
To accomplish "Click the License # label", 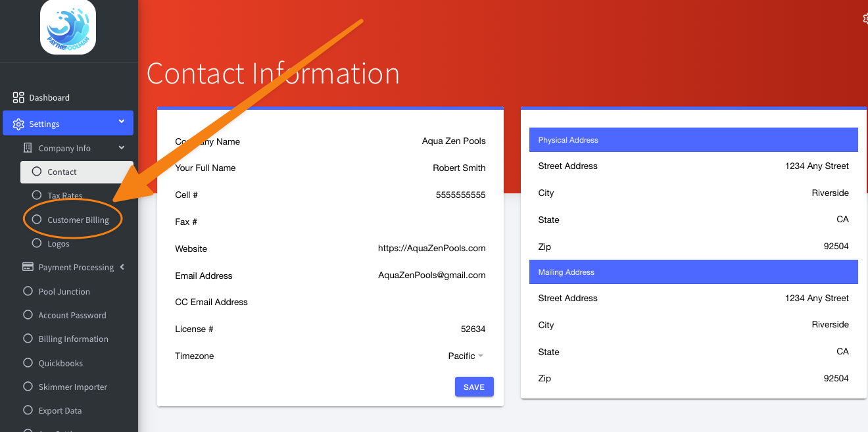I will pos(194,329).
